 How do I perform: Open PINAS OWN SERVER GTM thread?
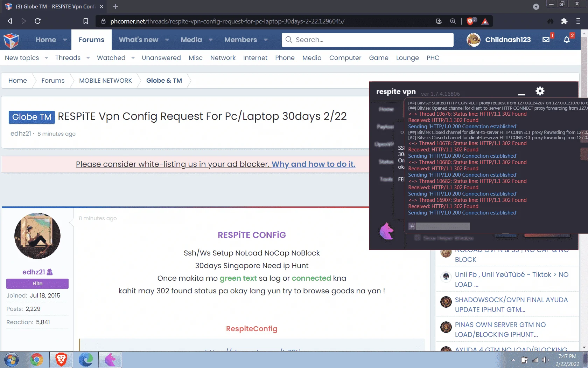point(500,329)
